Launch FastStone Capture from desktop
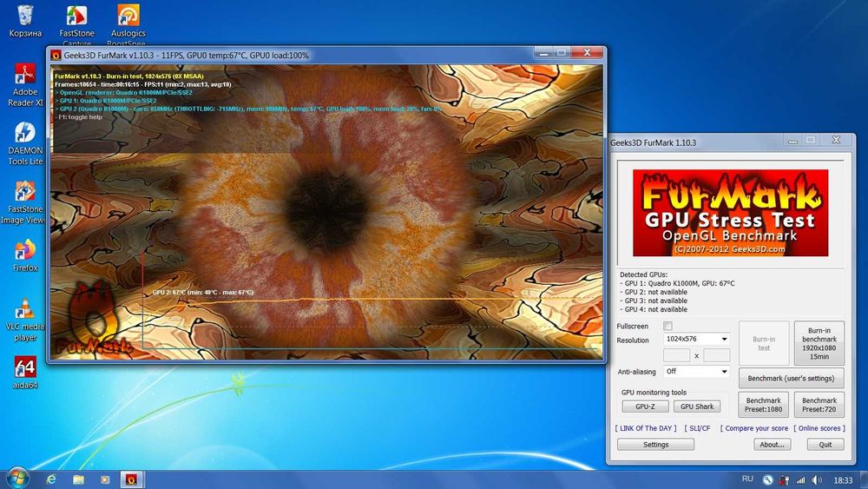The width and height of the screenshot is (868, 489). [x=77, y=24]
